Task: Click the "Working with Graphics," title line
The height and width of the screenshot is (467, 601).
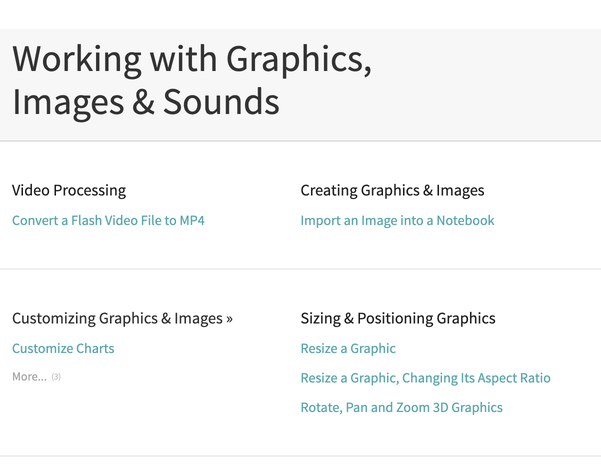Action: click(x=192, y=59)
